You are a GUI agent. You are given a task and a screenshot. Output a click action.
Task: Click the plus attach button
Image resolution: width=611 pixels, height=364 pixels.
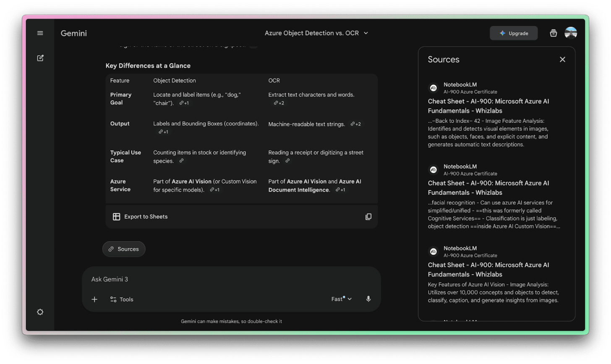coord(94,299)
